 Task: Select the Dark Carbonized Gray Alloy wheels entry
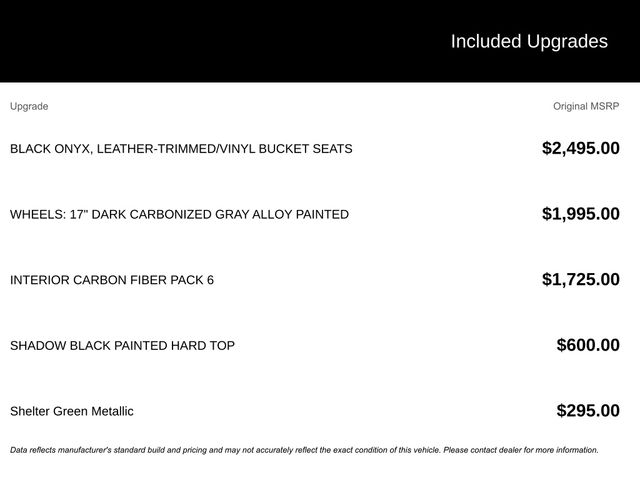point(179,214)
